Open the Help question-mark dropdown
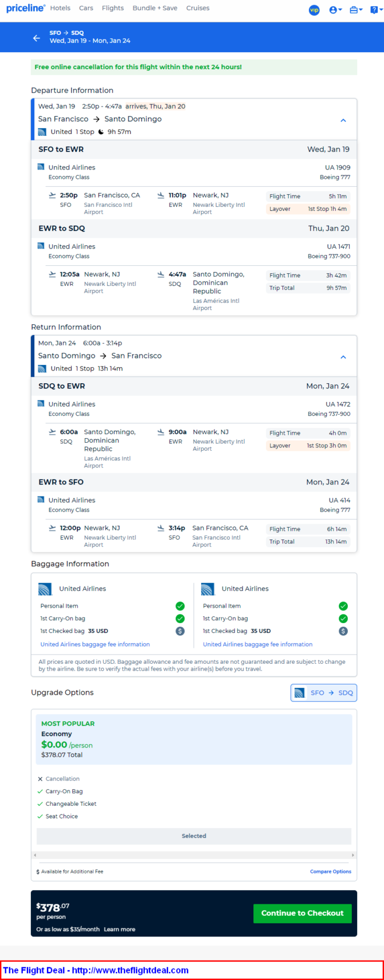The width and height of the screenshot is (384, 980). click(x=376, y=10)
